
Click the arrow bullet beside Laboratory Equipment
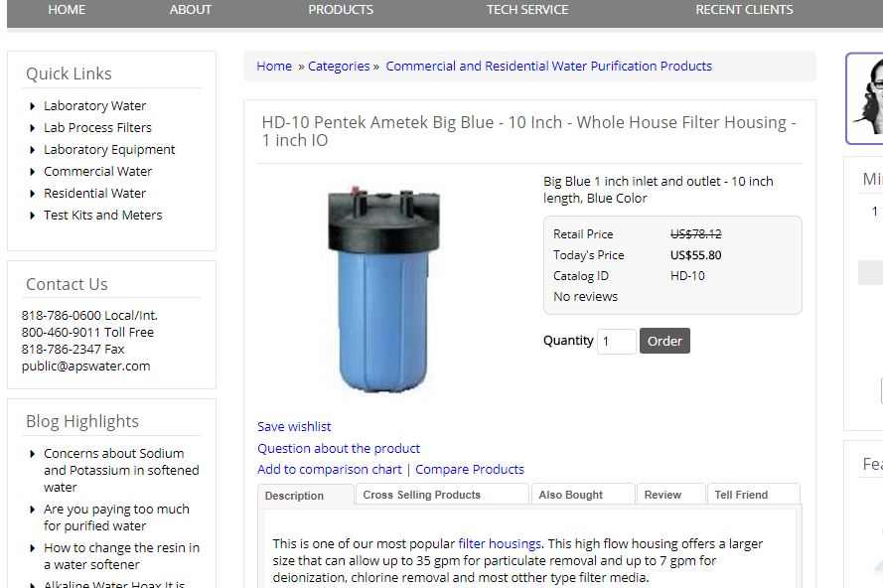[32, 150]
